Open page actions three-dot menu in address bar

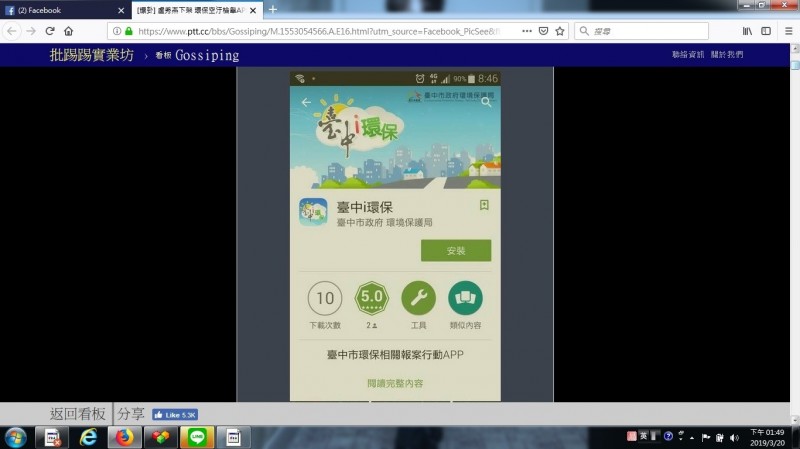525,31
